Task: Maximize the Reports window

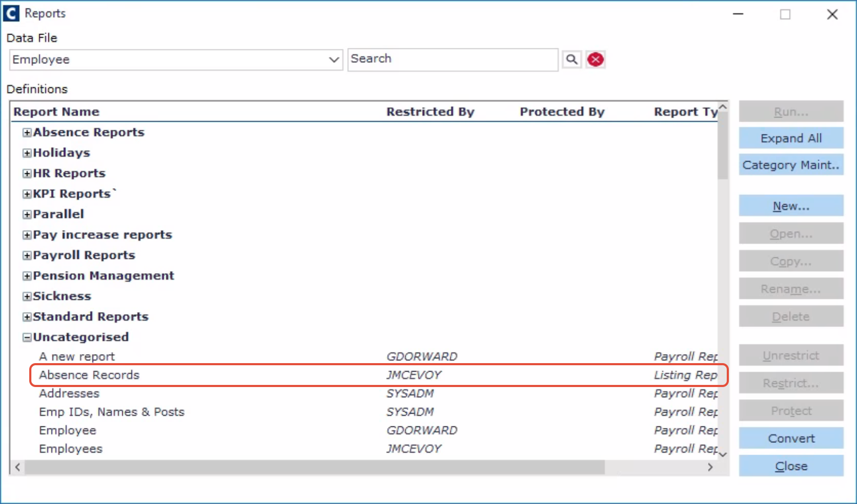Action: point(785,14)
